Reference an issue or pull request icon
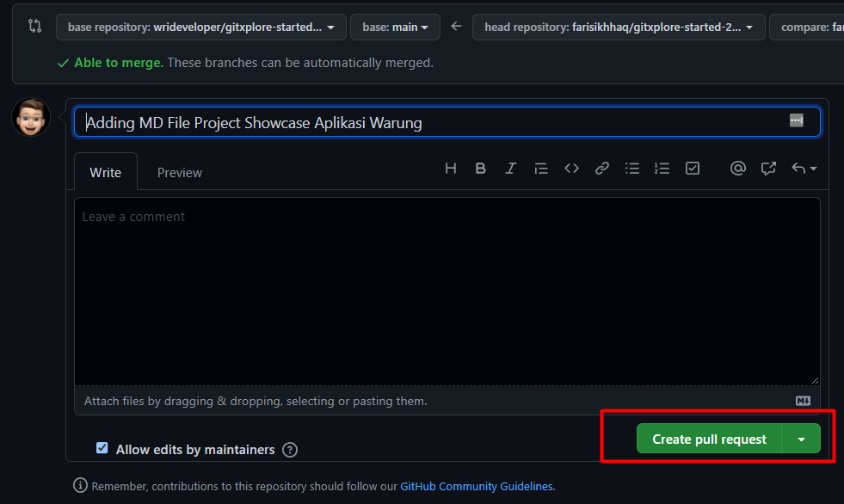The width and height of the screenshot is (844, 504). pyautogui.click(x=768, y=169)
